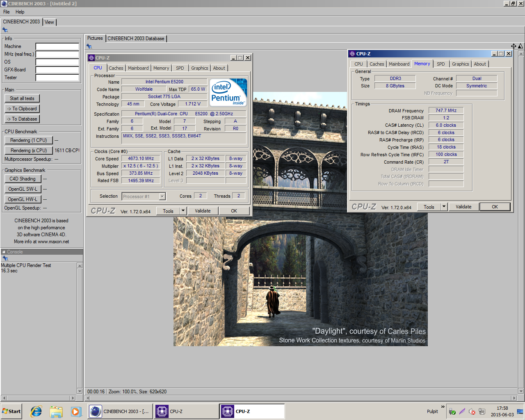Click the show desktop monitor icon
This screenshot has width=525, height=420.
point(520,411)
